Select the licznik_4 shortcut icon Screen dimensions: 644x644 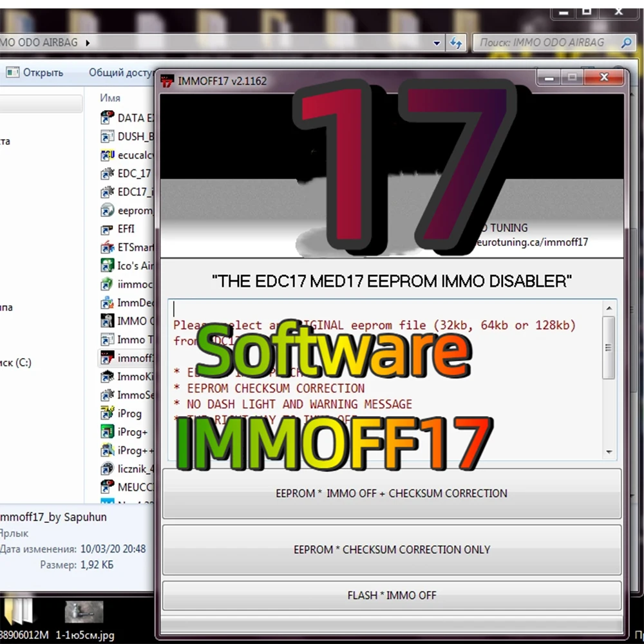(x=107, y=469)
